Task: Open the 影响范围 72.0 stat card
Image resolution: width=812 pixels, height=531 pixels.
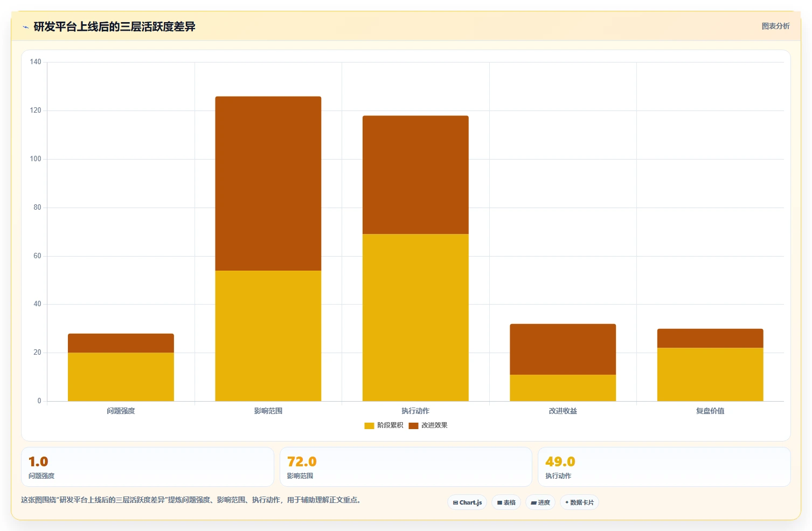Action: pos(406,467)
